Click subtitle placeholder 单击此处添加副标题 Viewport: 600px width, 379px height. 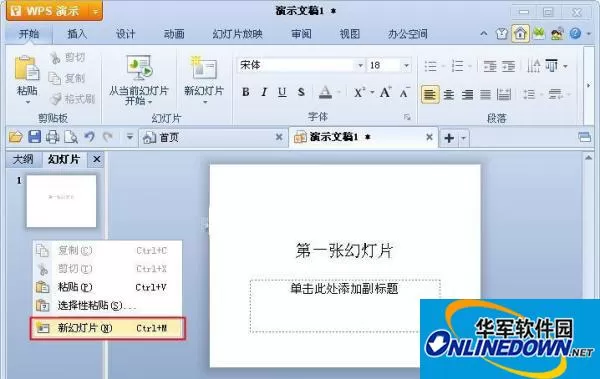coord(344,288)
